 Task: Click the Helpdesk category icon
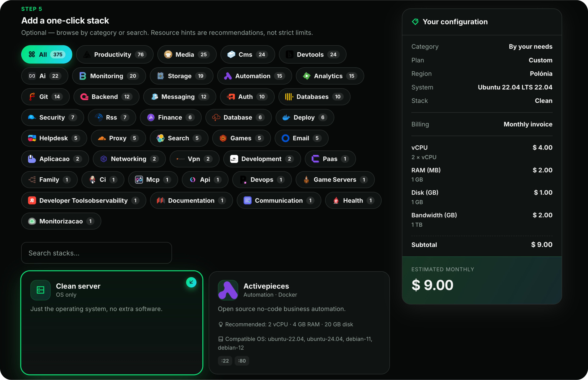[32, 138]
